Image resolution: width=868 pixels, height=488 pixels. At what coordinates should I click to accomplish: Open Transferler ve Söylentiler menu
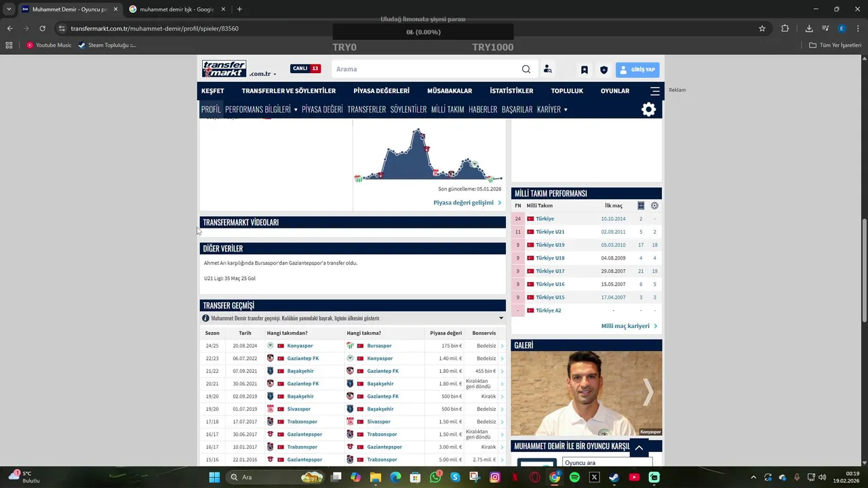(x=289, y=91)
